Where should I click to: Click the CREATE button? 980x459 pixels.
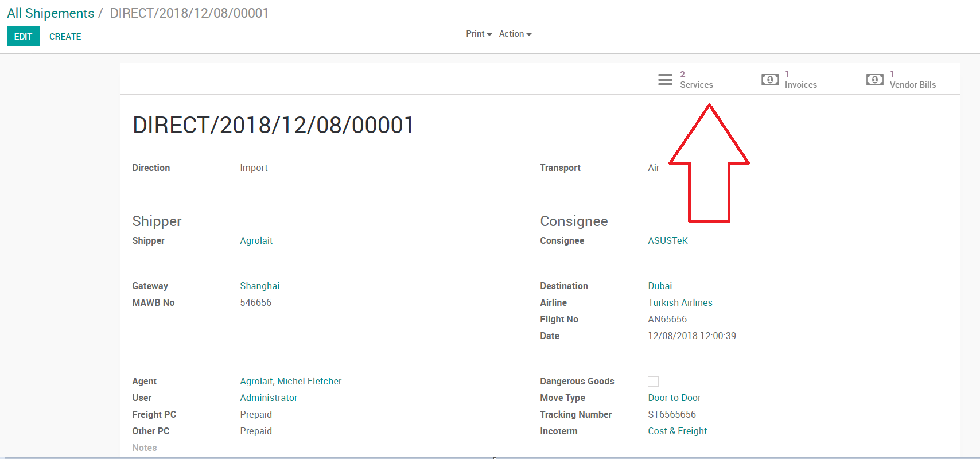point(65,36)
